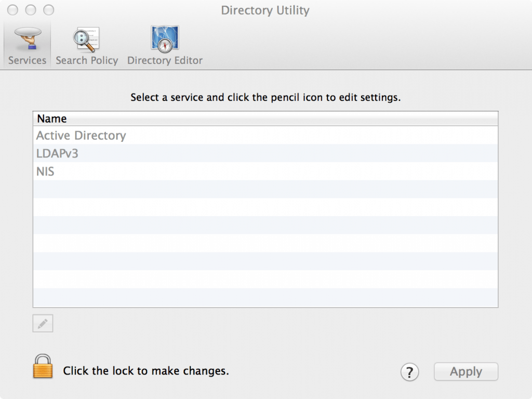
Task: Zoom the Directory Utility window
Action: [48, 10]
